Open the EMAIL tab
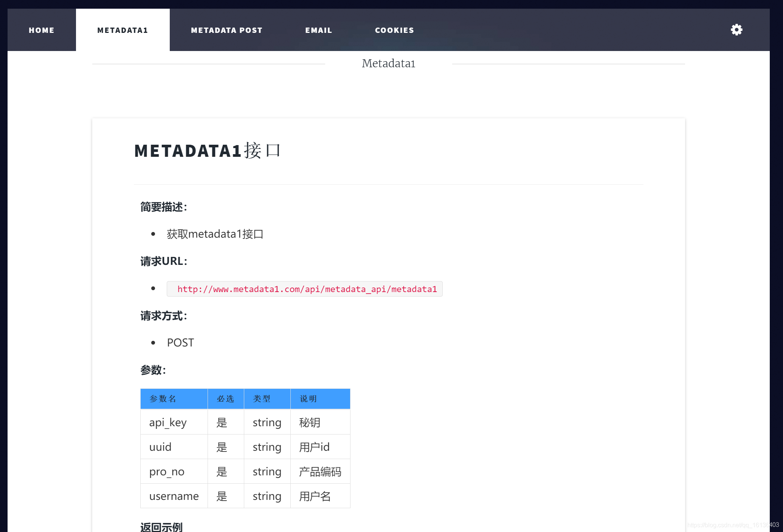783x532 pixels. (x=319, y=30)
